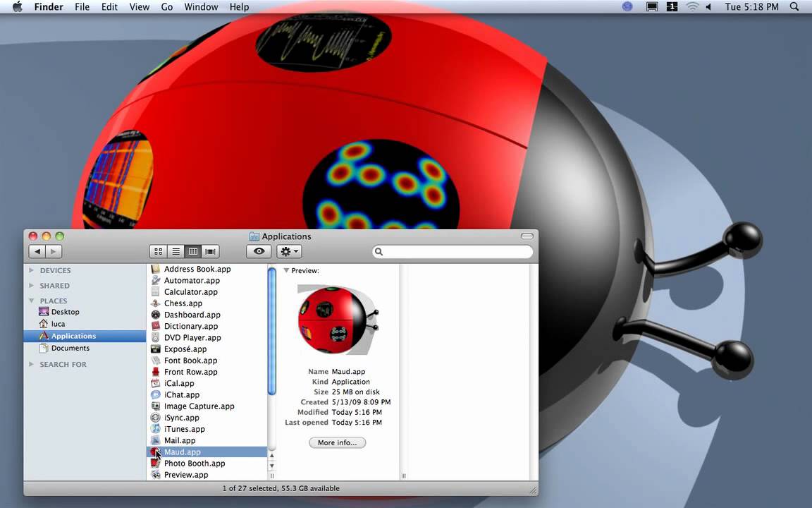The width and height of the screenshot is (812, 508).
Task: Select Exposé.app icon
Action: (x=155, y=349)
